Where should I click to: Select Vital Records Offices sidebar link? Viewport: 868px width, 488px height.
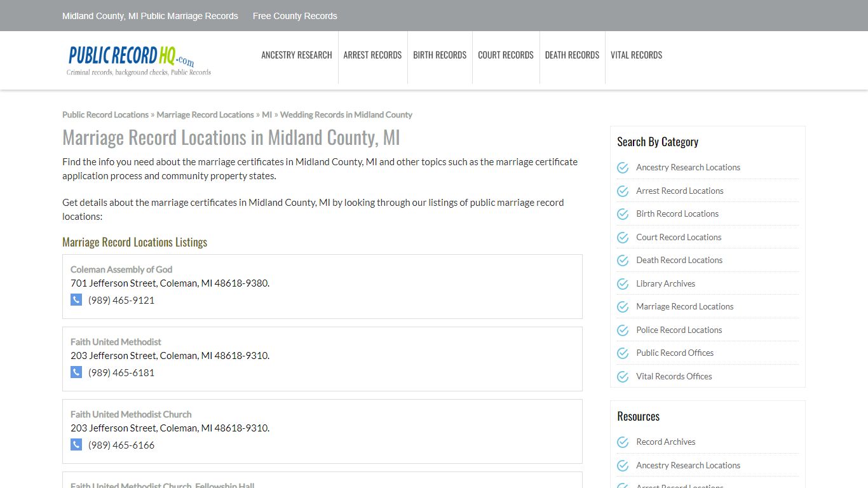pos(674,377)
